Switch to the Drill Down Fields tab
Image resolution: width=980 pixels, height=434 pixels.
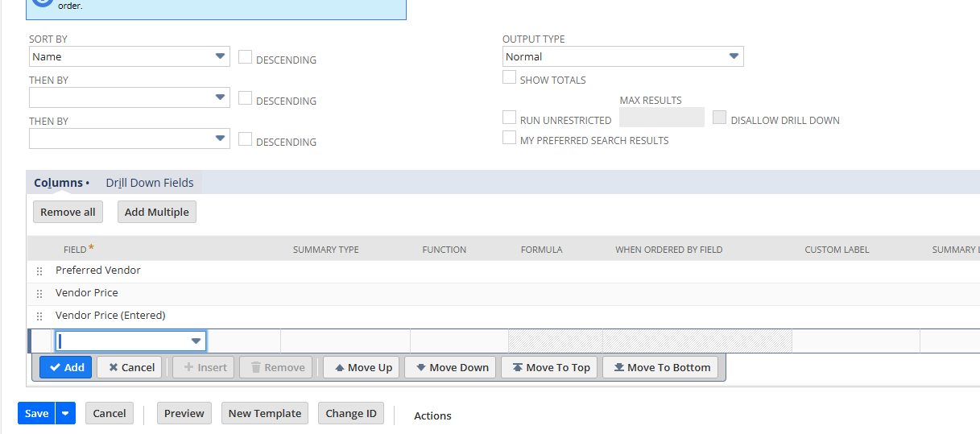point(150,183)
